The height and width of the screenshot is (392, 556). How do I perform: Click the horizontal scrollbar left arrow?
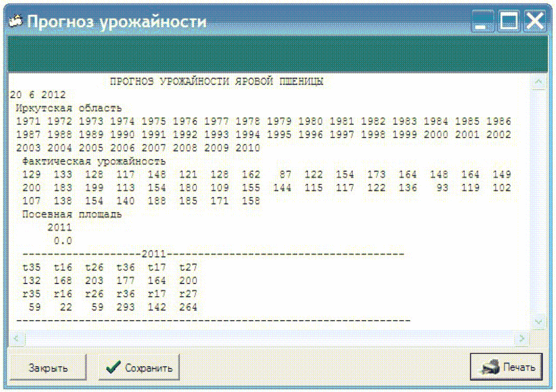coord(16,338)
